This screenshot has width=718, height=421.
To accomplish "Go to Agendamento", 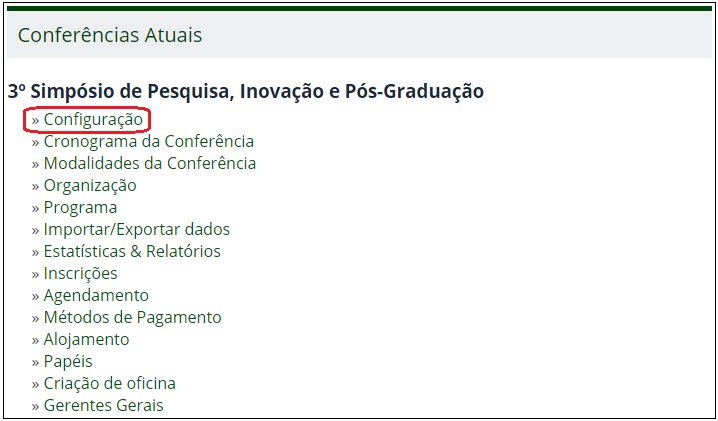I will point(96,296).
